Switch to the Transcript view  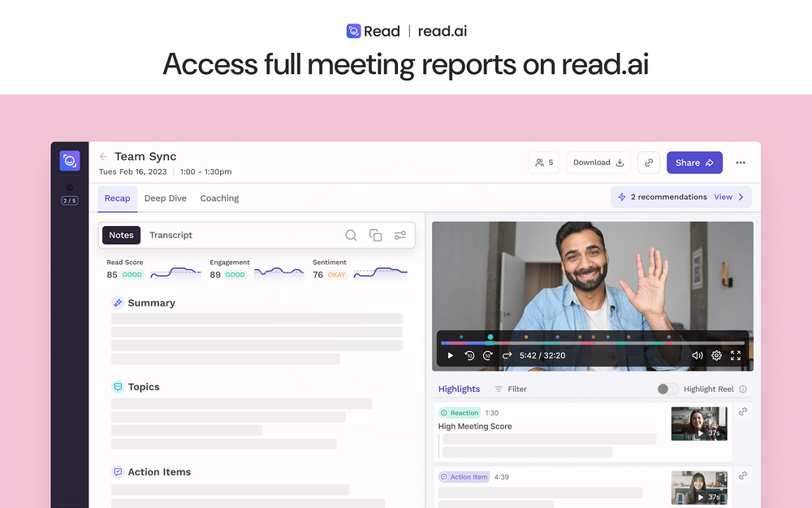(x=171, y=236)
